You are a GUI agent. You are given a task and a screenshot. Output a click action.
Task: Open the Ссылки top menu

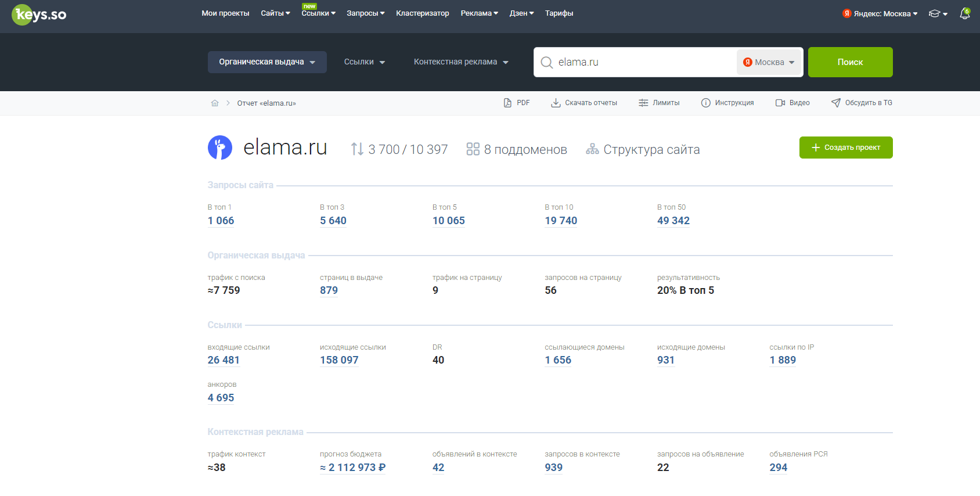pos(319,13)
